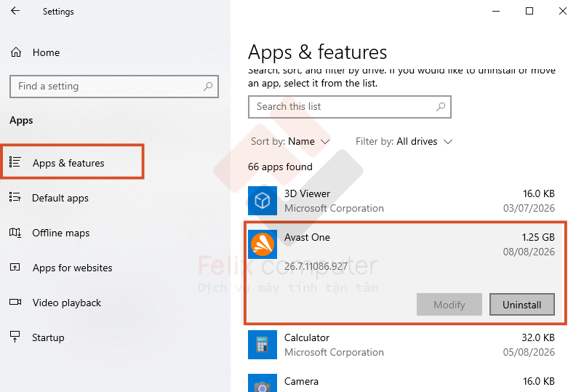Image resolution: width=576 pixels, height=392 pixels.
Task: Click Avast One version 26.7.11086.927
Action: tap(316, 266)
